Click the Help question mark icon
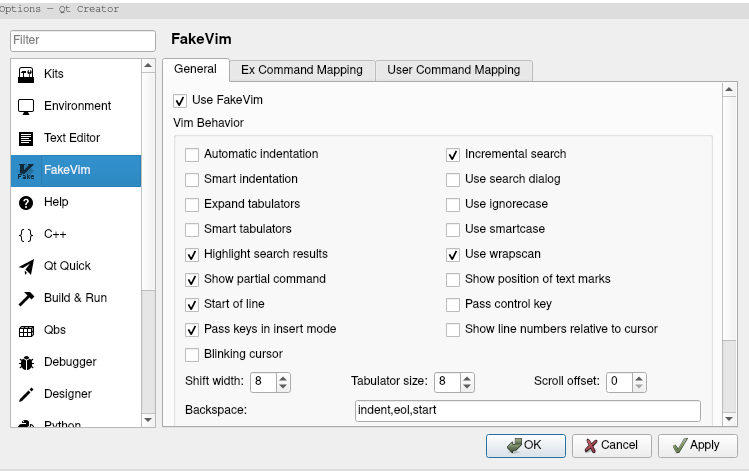The height and width of the screenshot is (472, 749). 26,203
